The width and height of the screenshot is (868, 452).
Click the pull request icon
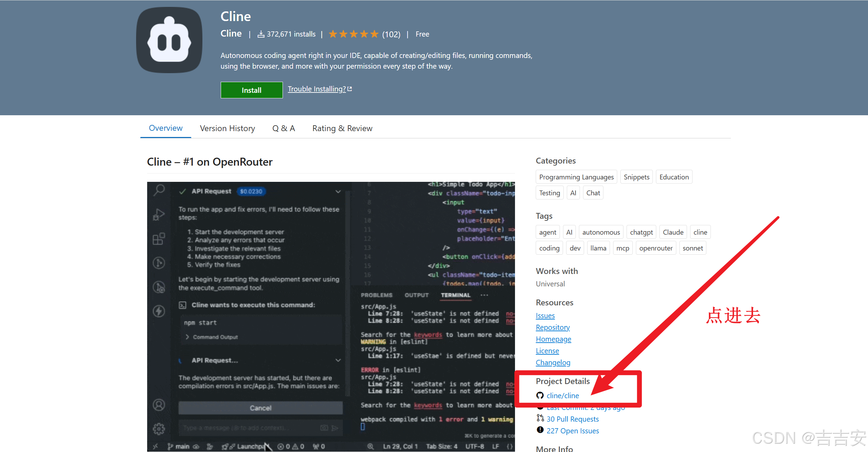pyautogui.click(x=540, y=418)
